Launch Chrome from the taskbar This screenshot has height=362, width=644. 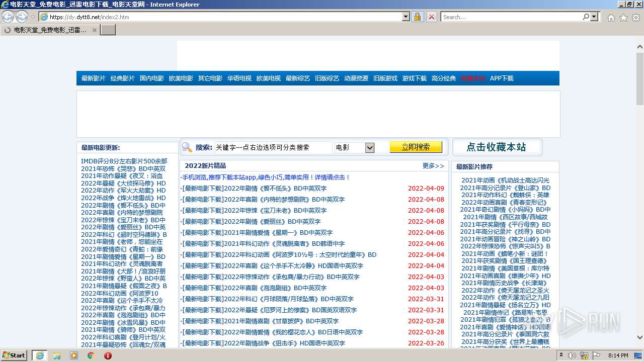[91, 355]
